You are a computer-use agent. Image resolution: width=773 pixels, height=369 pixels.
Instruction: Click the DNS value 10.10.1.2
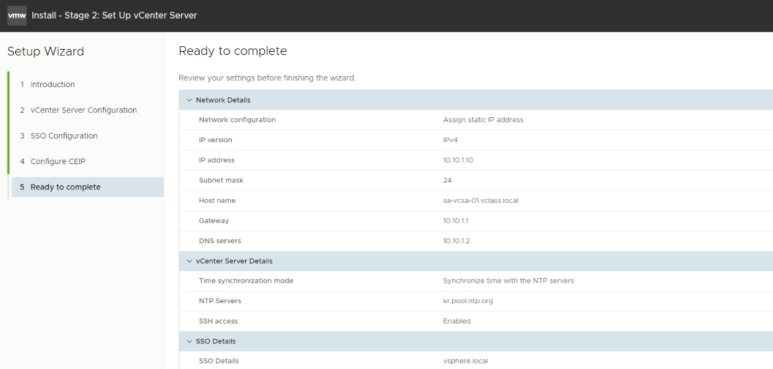point(456,241)
